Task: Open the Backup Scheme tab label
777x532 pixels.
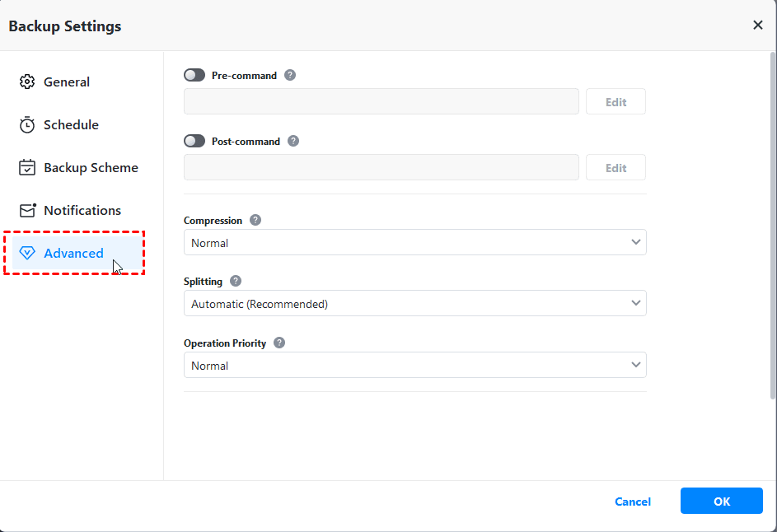Action: tap(91, 168)
